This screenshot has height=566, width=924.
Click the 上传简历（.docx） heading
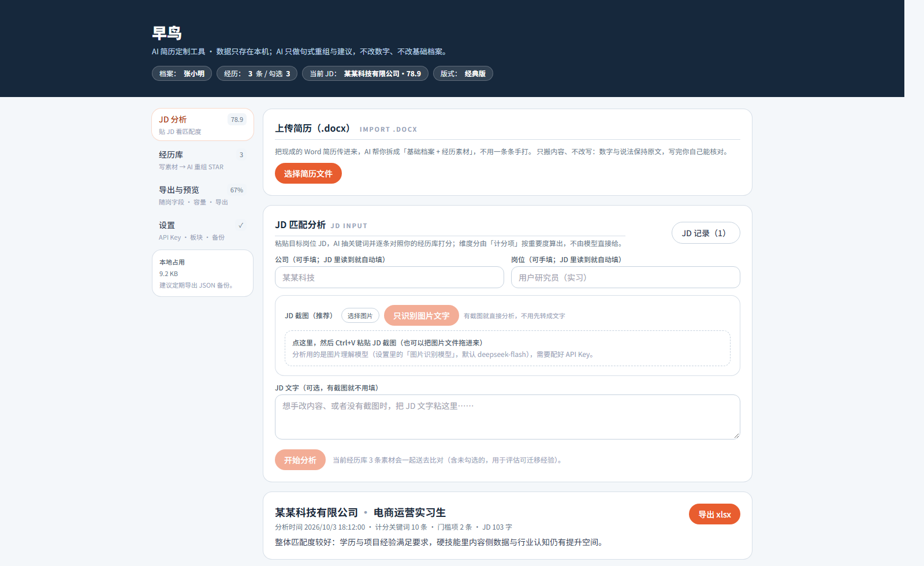click(x=312, y=128)
